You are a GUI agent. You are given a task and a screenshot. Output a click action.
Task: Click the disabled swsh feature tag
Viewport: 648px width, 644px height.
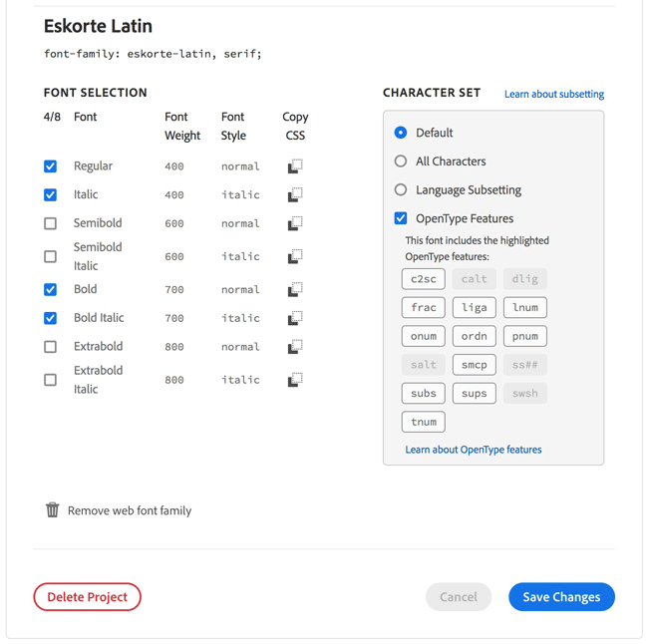[525, 393]
